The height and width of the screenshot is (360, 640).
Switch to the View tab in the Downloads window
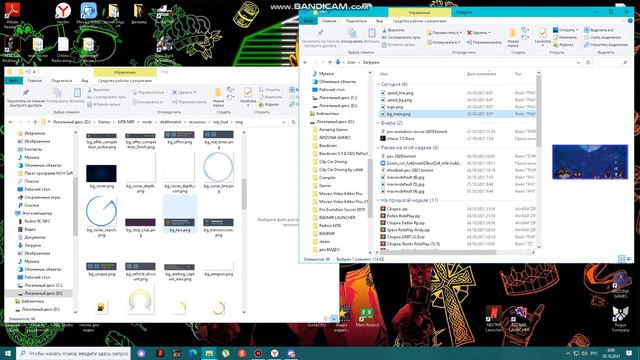click(x=379, y=21)
